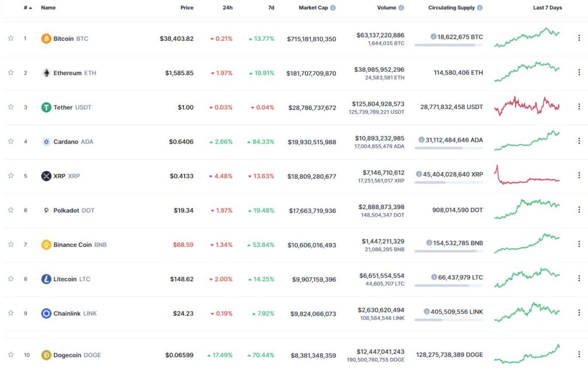588x371 pixels.
Task: Toggle the star next to Polkadot
Action: 11,210
